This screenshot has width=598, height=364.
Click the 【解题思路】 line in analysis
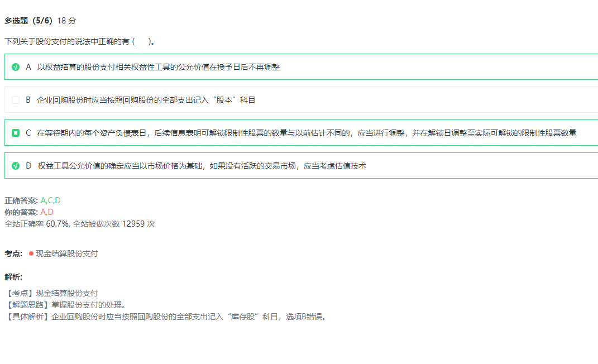(x=65, y=305)
